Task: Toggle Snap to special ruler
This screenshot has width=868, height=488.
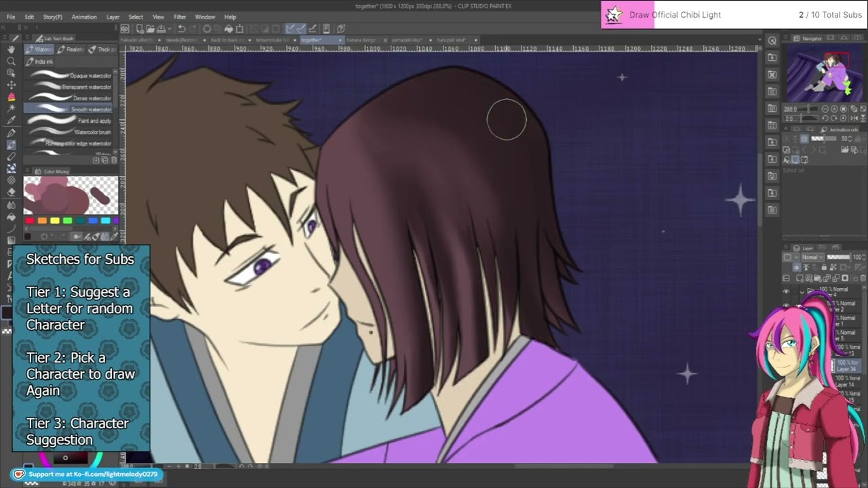Action: point(301,28)
